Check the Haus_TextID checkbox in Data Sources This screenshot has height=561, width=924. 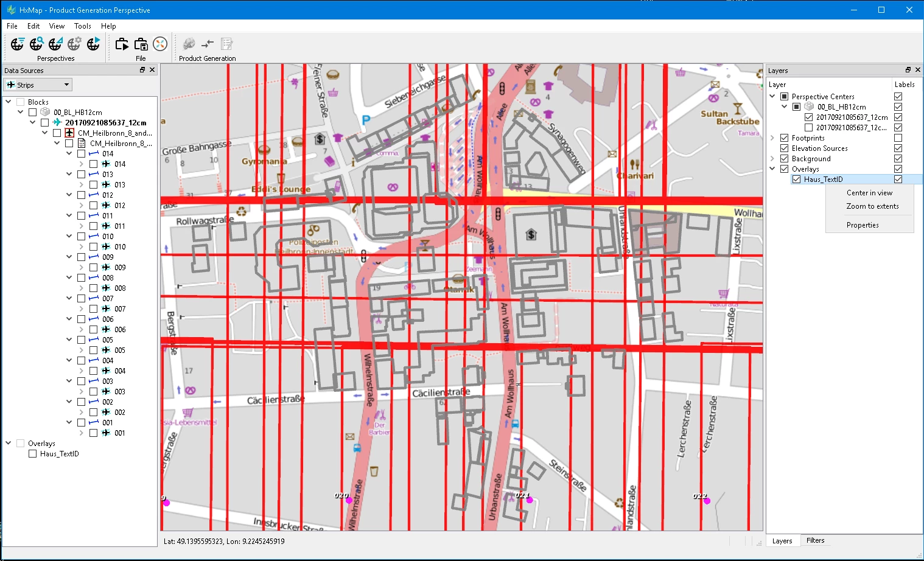click(33, 454)
